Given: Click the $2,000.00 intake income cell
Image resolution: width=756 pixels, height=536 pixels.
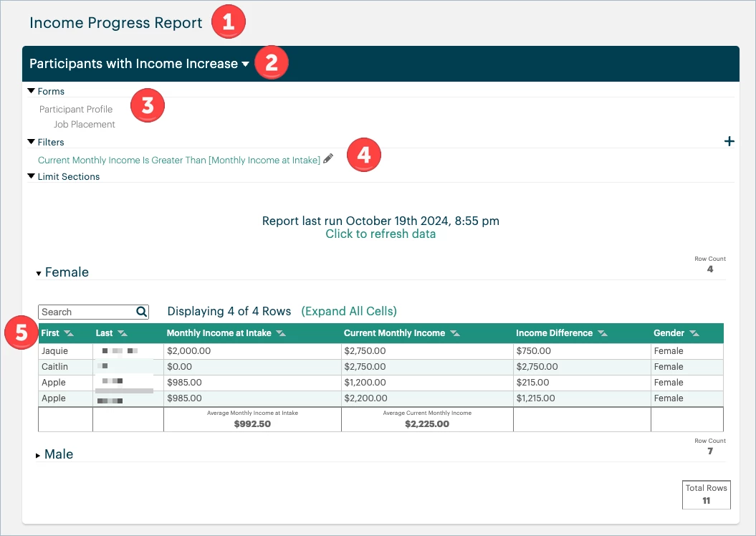Looking at the screenshot, I should point(253,351).
